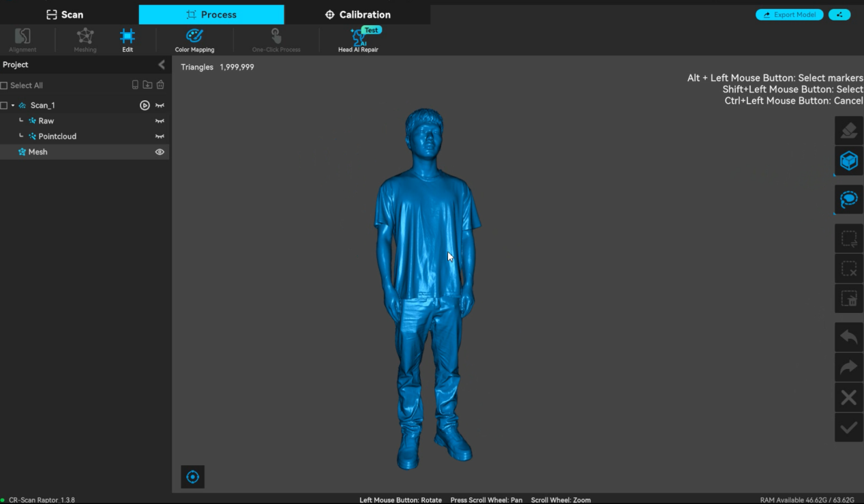The width and height of the screenshot is (864, 504).
Task: Select the Raw item in project tree
Action: [x=46, y=121]
